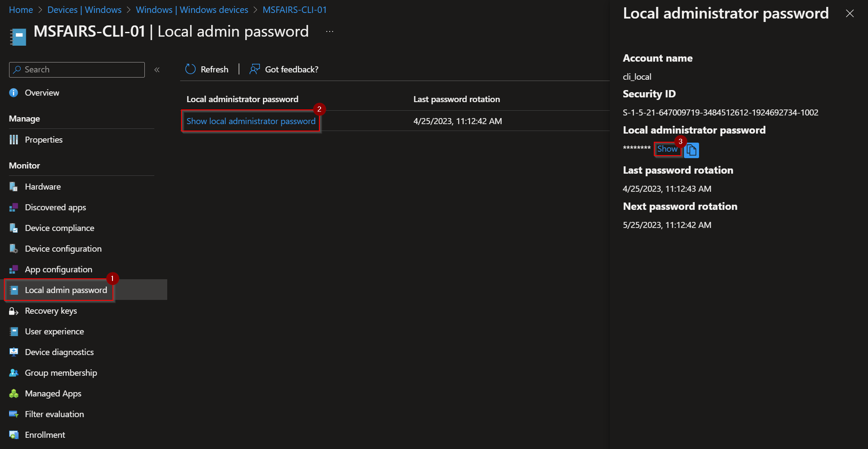
Task: Click the Refresh icon in toolbar
Action: pos(190,69)
